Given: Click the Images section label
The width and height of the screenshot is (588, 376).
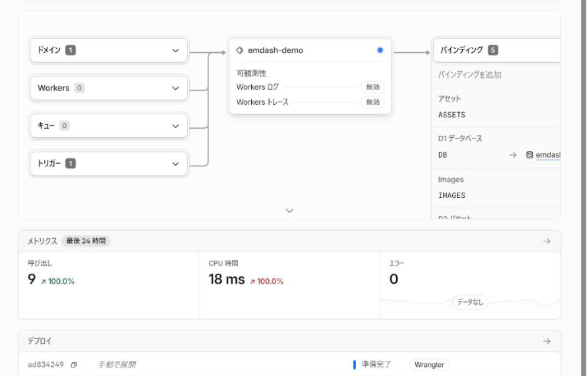Looking at the screenshot, I should point(451,179).
